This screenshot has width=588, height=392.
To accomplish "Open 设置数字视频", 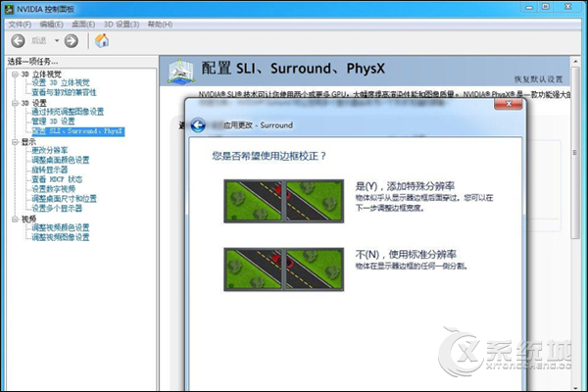I will pos(53,189).
